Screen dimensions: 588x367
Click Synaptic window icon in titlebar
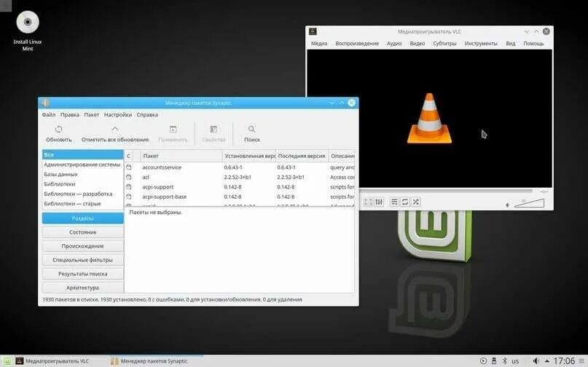45,103
